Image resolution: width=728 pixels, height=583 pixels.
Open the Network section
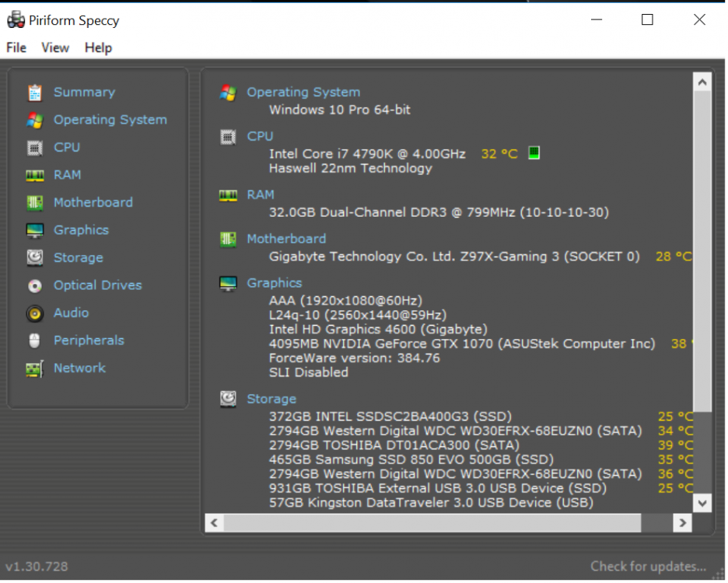point(80,368)
